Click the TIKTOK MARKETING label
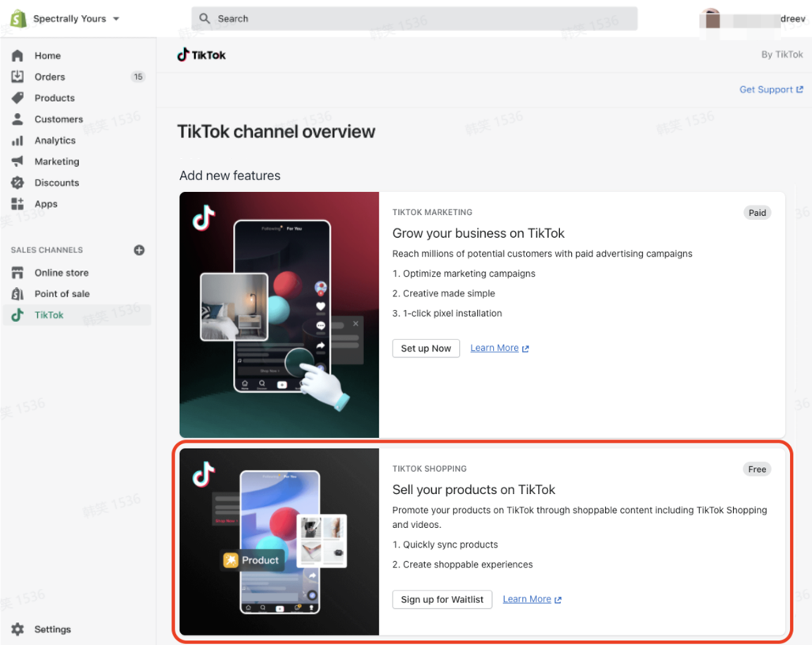This screenshot has height=645, width=812. (x=432, y=213)
